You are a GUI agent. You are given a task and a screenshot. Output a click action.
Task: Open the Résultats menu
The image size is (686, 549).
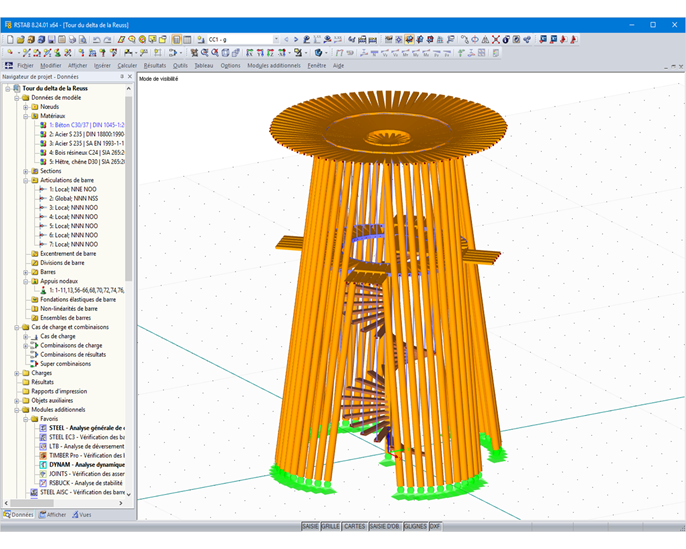[154, 65]
